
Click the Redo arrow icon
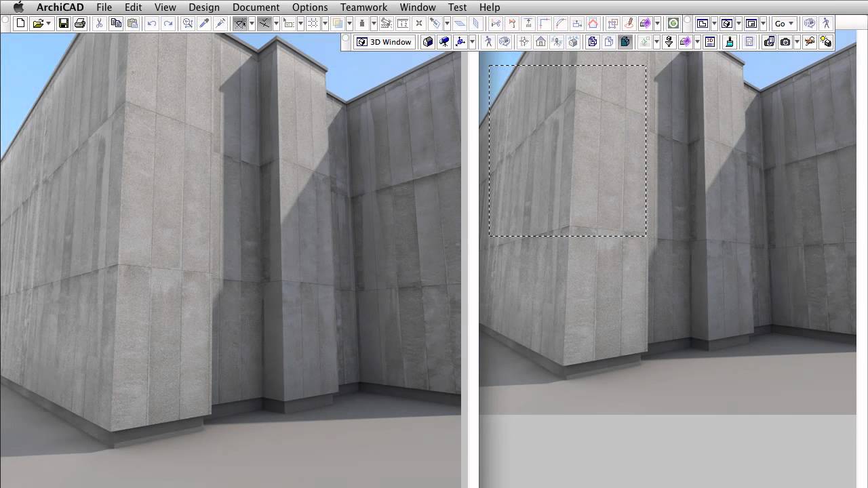click(168, 24)
